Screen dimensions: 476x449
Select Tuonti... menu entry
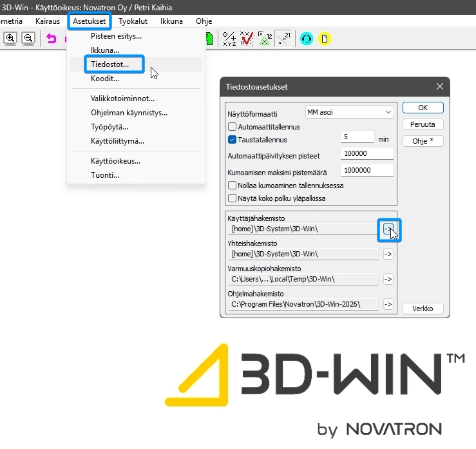(x=136, y=175)
